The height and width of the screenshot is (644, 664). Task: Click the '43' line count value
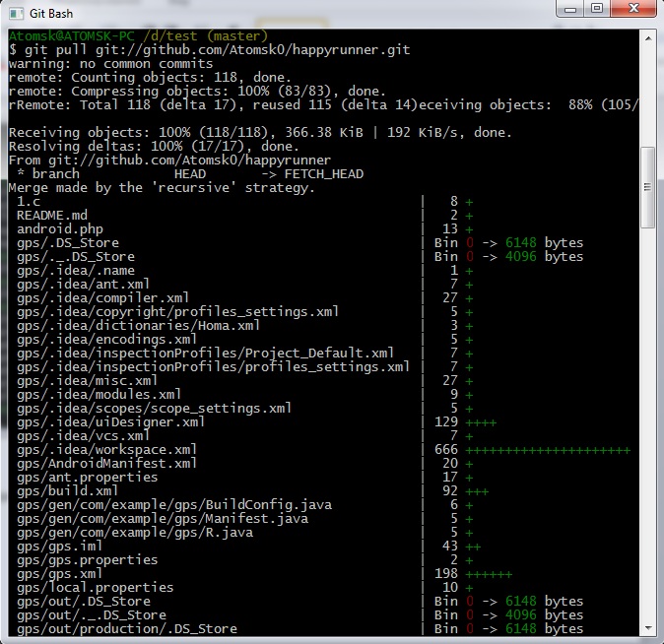click(450, 547)
